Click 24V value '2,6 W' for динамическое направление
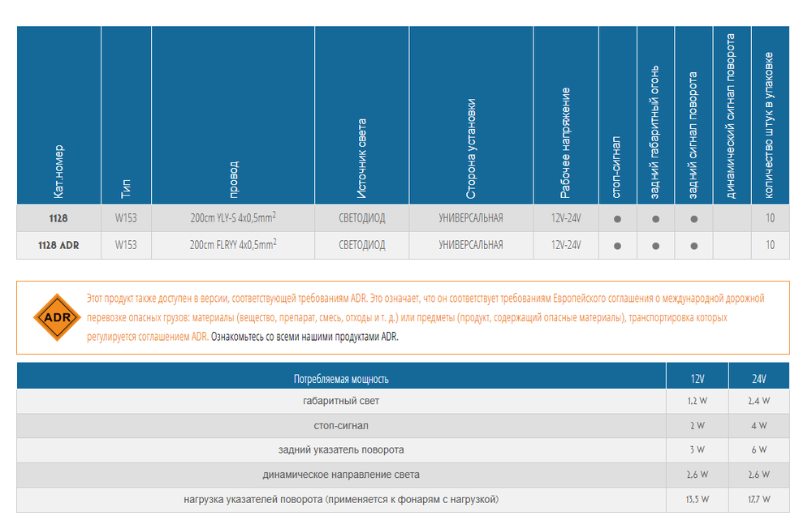 click(758, 475)
